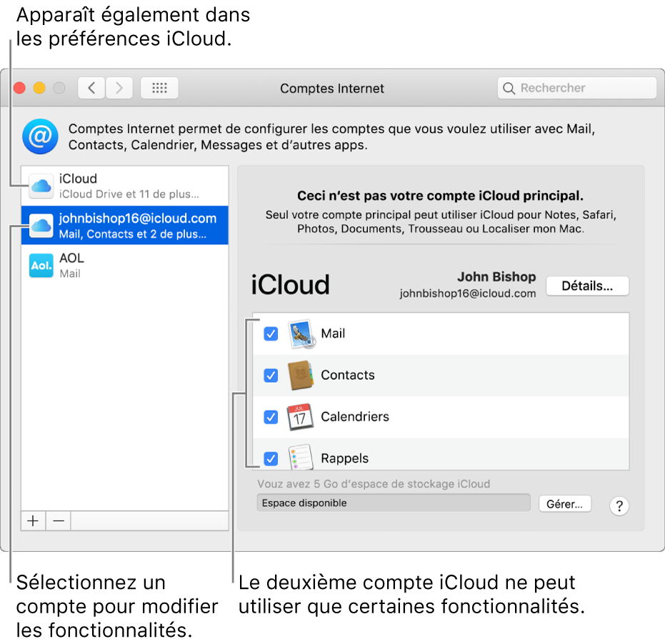This screenshot has height=644, width=665.
Task: Click the Rechercher search field
Action: (579, 87)
